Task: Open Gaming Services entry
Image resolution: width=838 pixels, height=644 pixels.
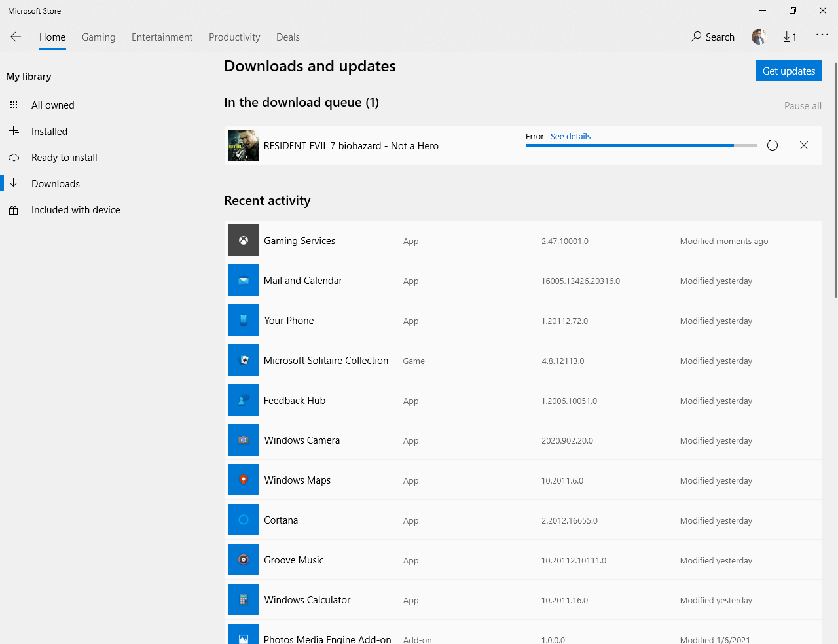Action: [x=524, y=240]
